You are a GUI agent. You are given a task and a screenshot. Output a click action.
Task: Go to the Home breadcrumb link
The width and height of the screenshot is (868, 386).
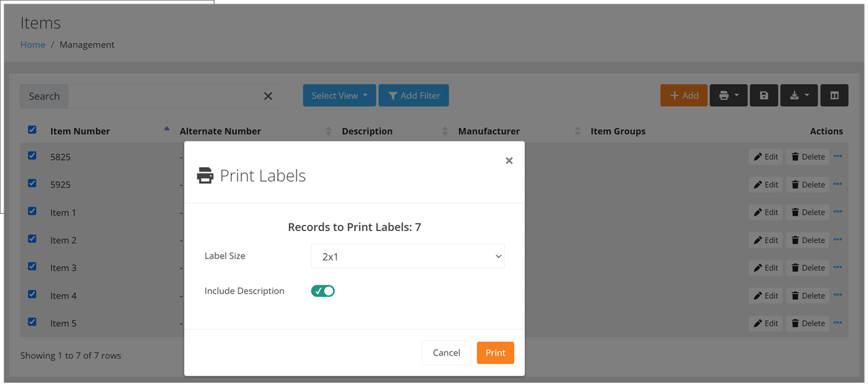click(33, 45)
